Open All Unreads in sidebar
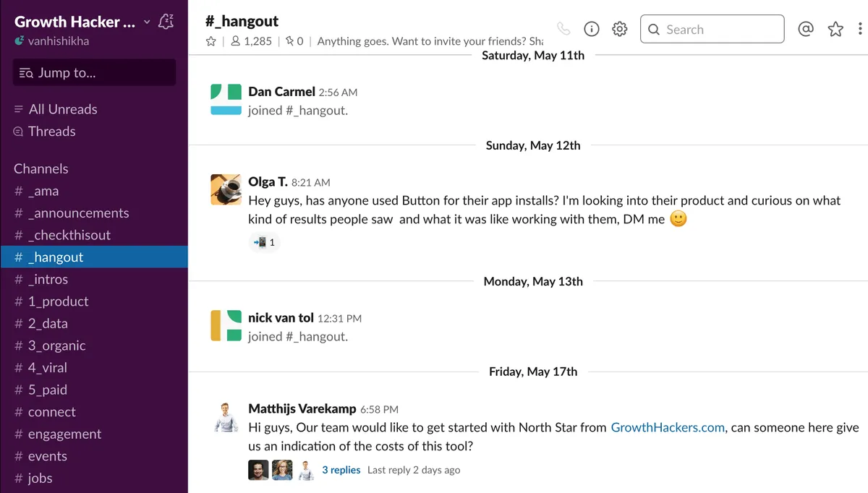 click(x=62, y=109)
